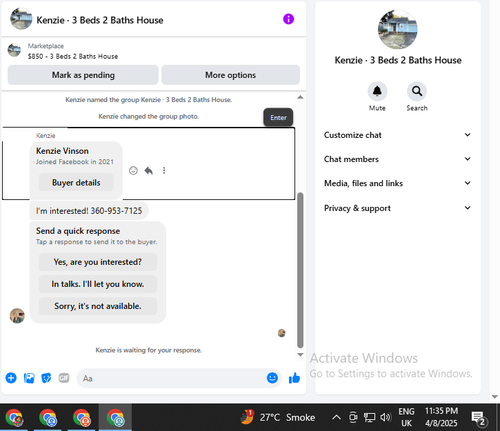The width and height of the screenshot is (500, 431).
Task: Click seen-by avatar below messages
Action: (x=282, y=333)
